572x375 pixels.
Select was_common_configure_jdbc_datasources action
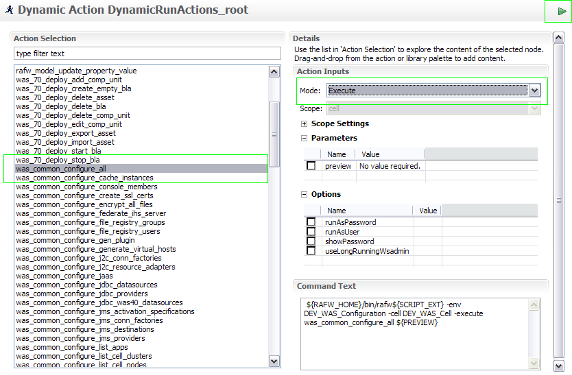(86, 285)
